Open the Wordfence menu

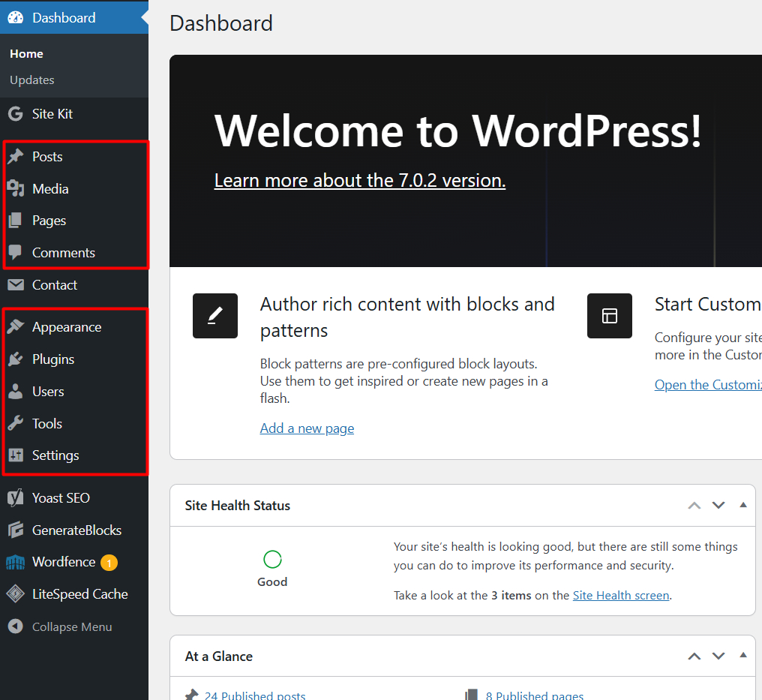[x=73, y=562]
